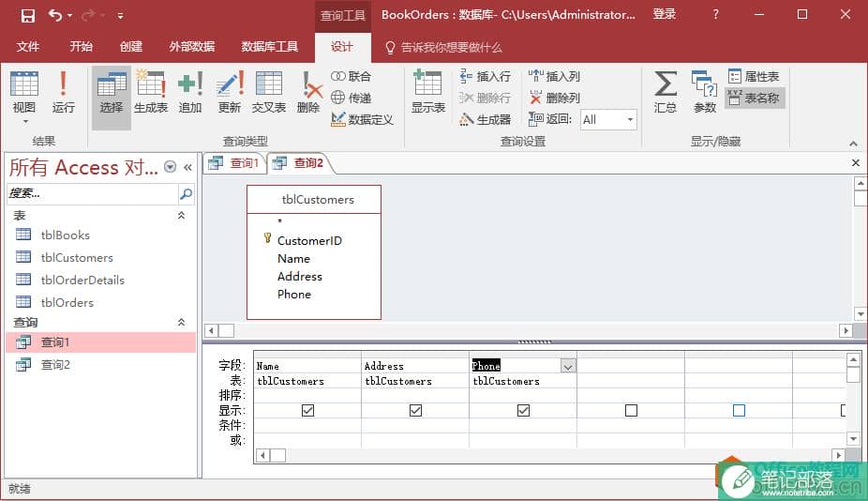Screen dimensions: 868x501
Task: Click the search magnifier in navigation pane
Action: click(x=186, y=193)
